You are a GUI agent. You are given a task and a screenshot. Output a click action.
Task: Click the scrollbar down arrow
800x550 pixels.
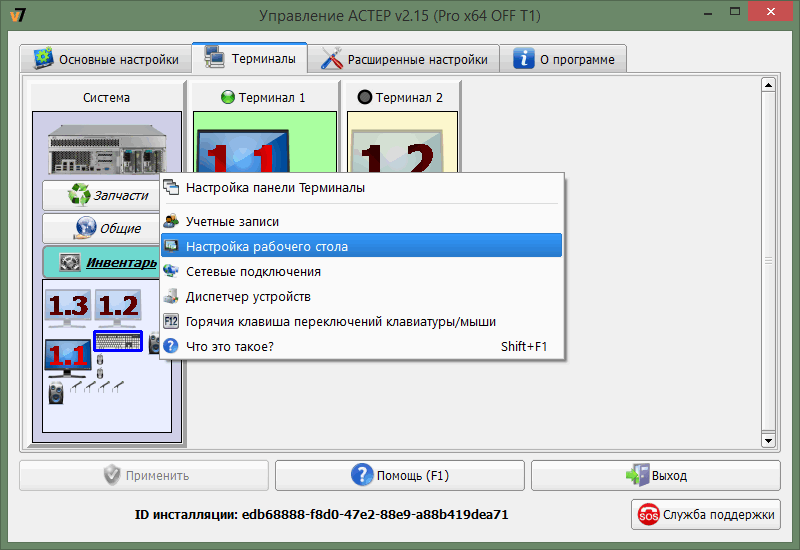769,440
